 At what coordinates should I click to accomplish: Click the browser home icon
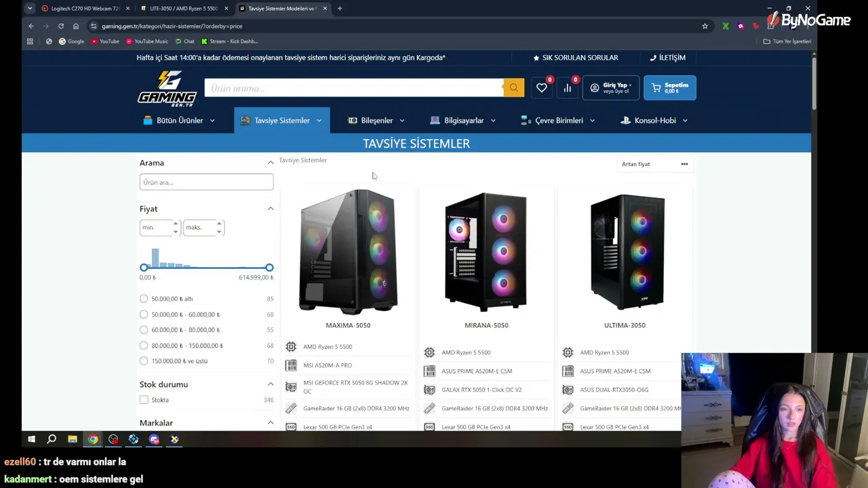(x=76, y=26)
